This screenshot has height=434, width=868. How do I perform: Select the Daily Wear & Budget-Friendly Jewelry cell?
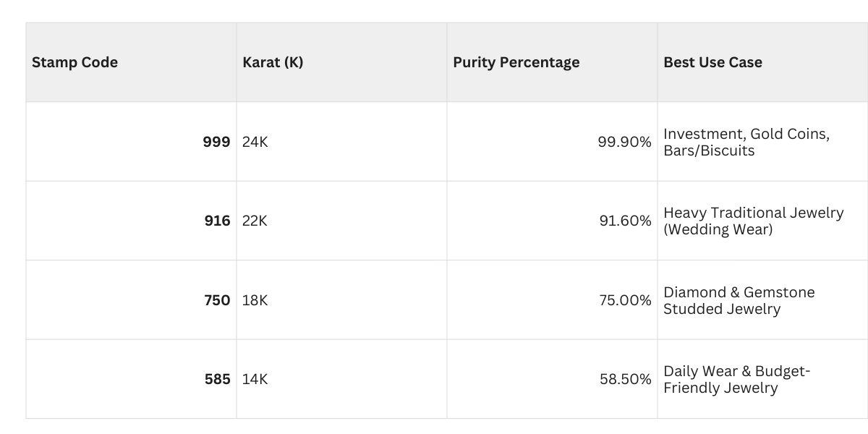(736, 380)
